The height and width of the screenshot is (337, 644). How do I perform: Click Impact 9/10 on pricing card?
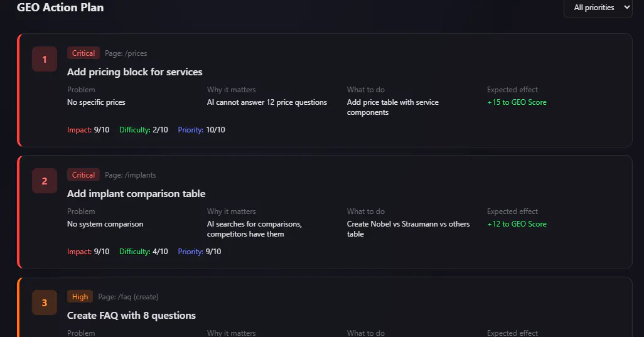(89, 130)
